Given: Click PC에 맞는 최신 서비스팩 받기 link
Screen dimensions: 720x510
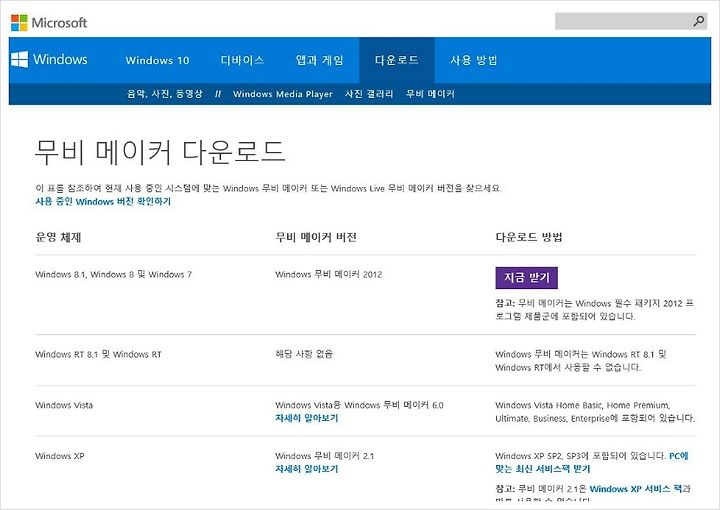Looking at the screenshot, I should tap(592, 462).
